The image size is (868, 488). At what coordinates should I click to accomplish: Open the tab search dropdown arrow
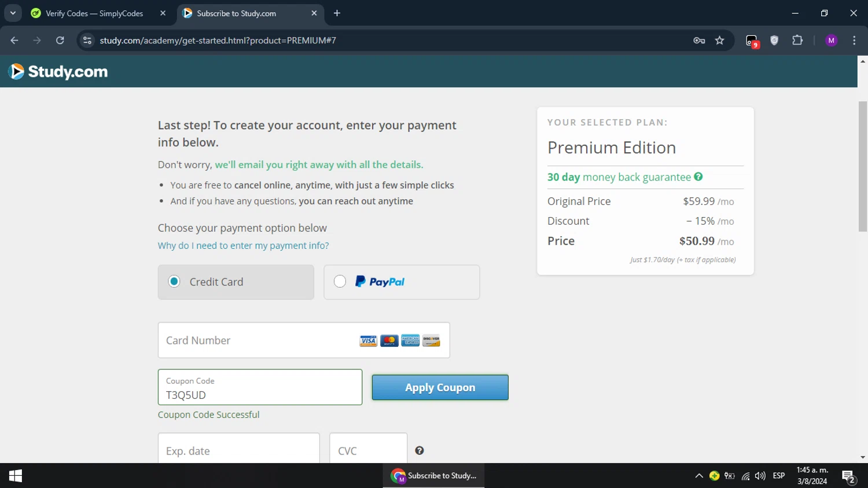coord(13,13)
